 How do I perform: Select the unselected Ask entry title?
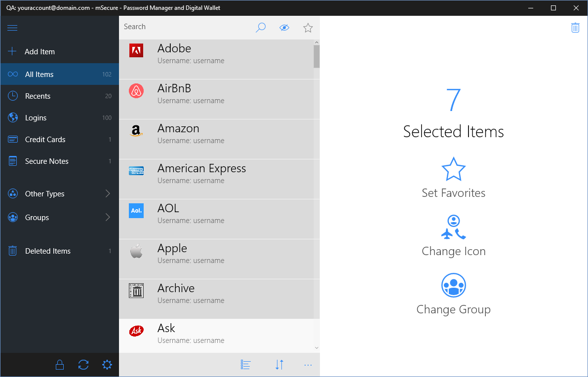coord(166,328)
